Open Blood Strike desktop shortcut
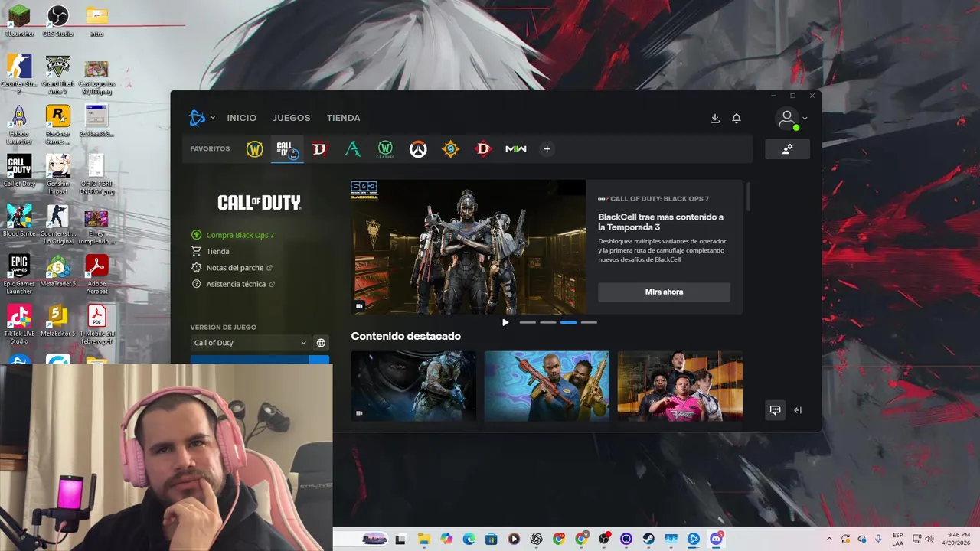The height and width of the screenshot is (551, 980). (x=19, y=220)
